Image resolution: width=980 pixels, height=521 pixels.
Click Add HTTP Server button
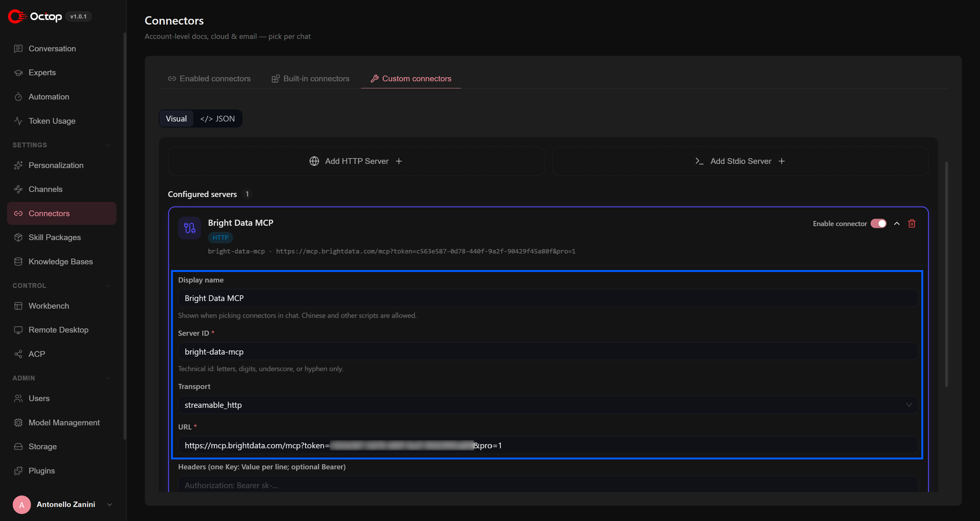click(x=356, y=161)
